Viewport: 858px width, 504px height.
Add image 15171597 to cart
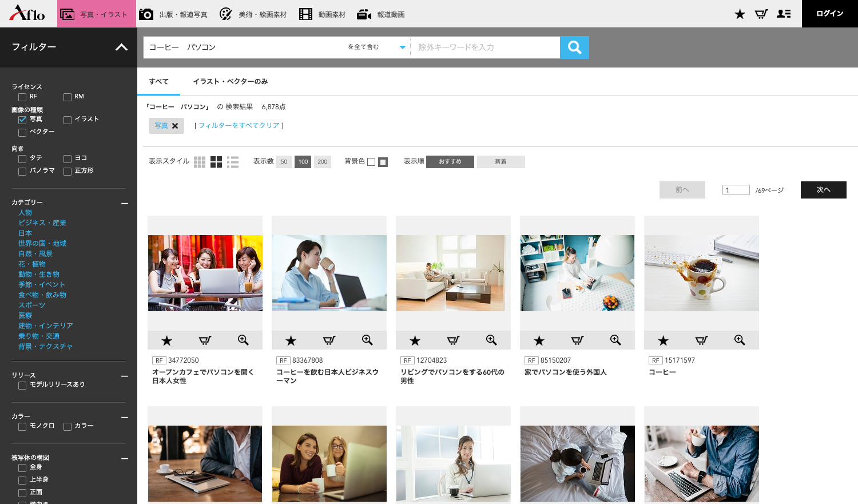701,340
